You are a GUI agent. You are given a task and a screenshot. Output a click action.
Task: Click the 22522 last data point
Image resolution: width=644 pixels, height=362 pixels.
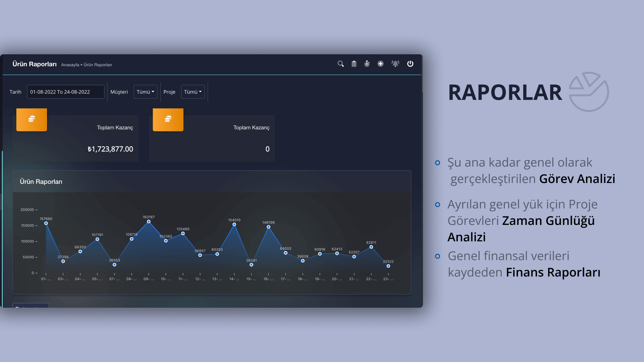tap(388, 266)
